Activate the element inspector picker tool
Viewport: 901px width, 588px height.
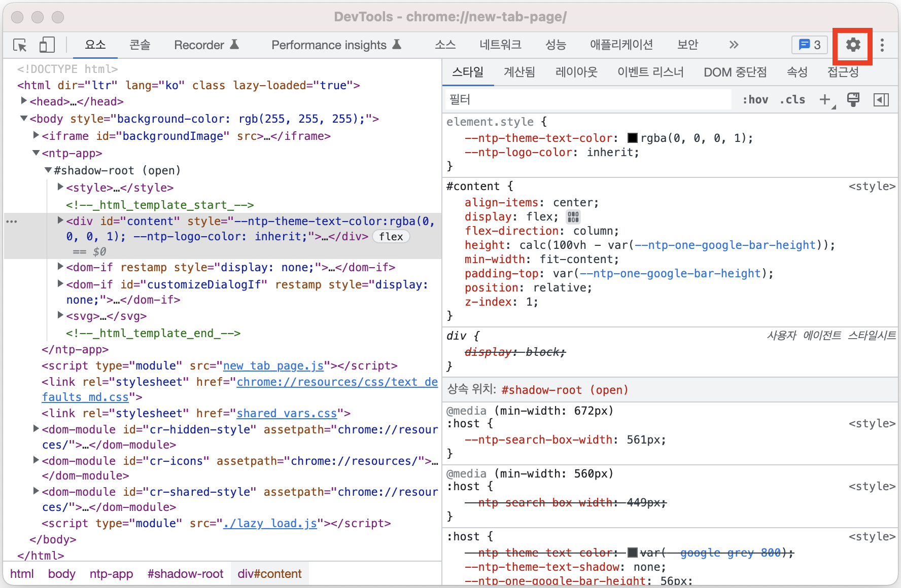[x=20, y=45]
